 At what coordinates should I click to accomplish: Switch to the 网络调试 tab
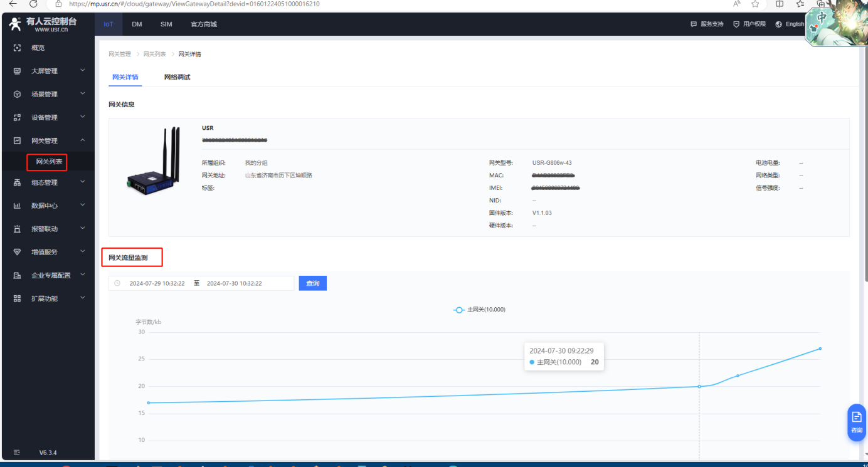click(177, 77)
